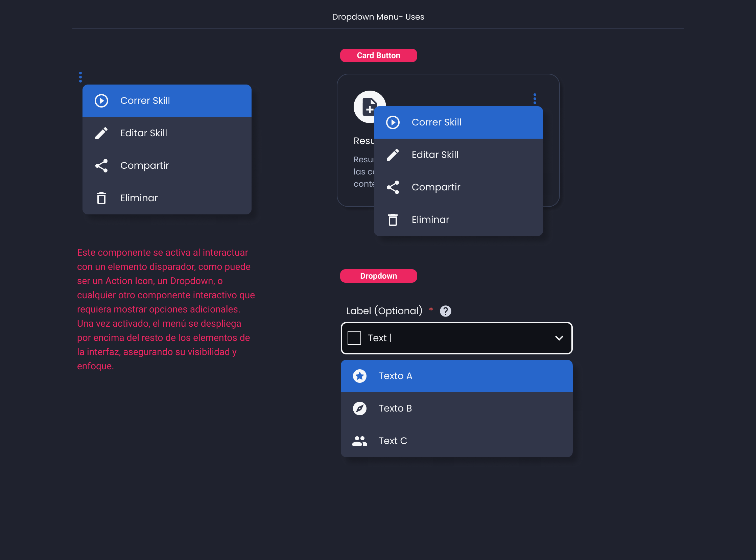Click share icon beside left Compartir

[101, 166]
